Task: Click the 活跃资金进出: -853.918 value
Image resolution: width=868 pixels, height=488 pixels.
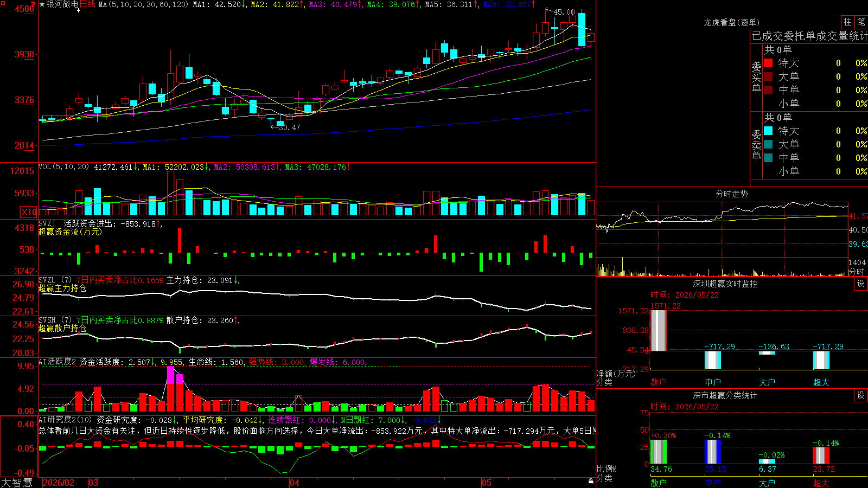Action: pyautogui.click(x=110, y=223)
